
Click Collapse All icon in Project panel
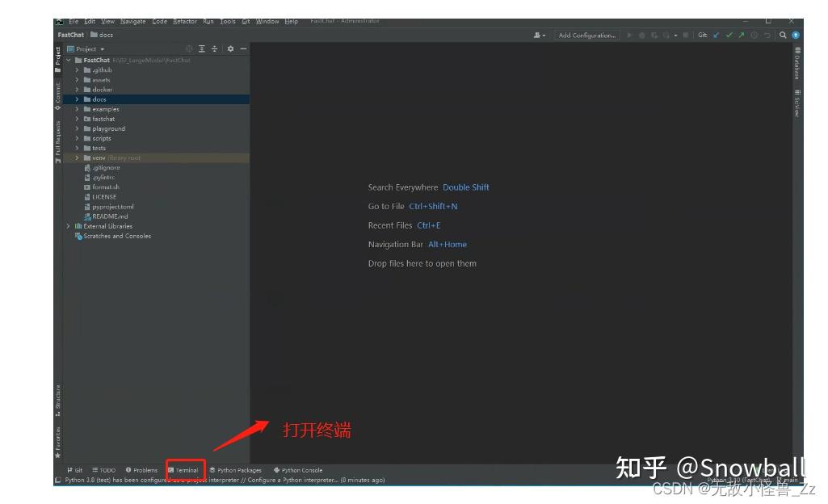pyautogui.click(x=214, y=48)
